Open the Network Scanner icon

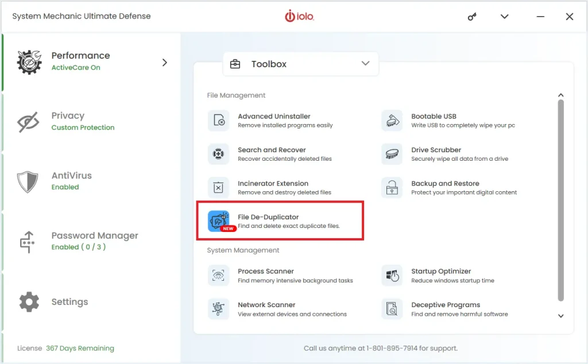point(218,309)
